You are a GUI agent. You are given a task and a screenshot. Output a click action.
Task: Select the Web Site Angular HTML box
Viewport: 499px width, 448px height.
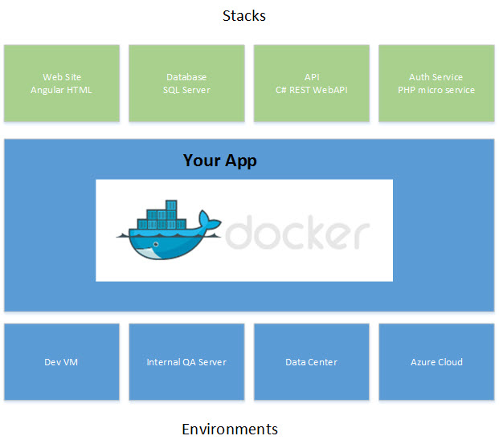tap(62, 83)
